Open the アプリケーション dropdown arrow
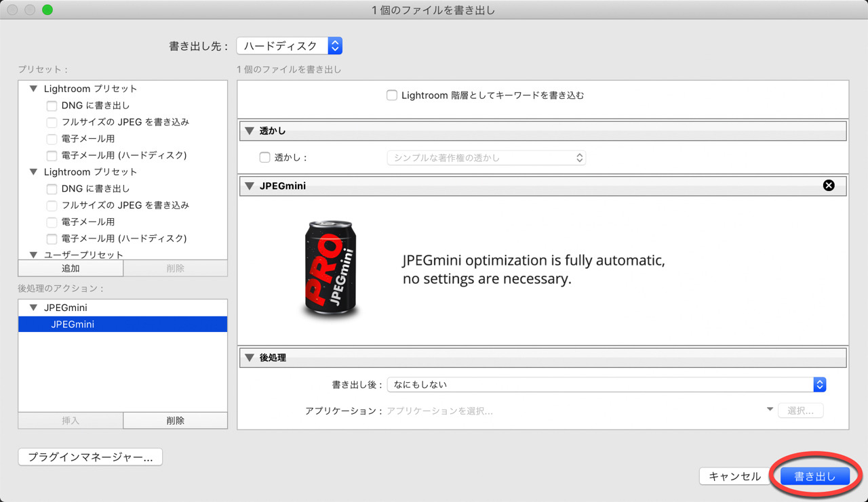The image size is (868, 502). 770,409
